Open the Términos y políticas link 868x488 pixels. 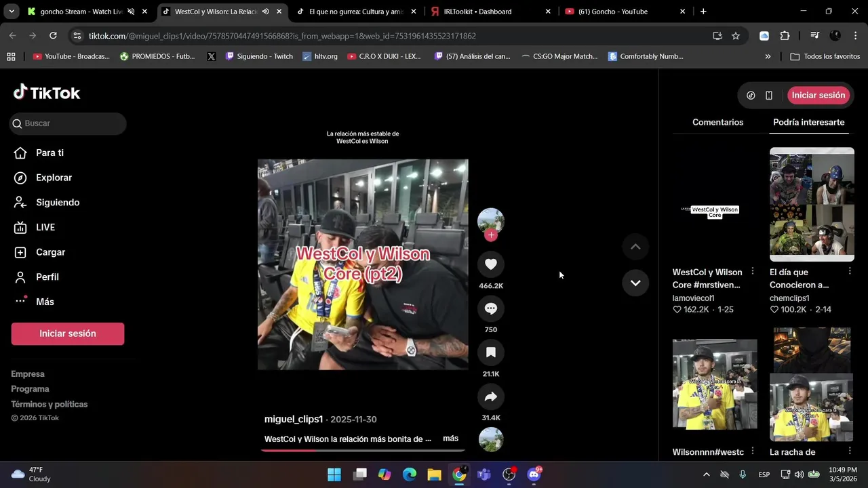coord(50,404)
